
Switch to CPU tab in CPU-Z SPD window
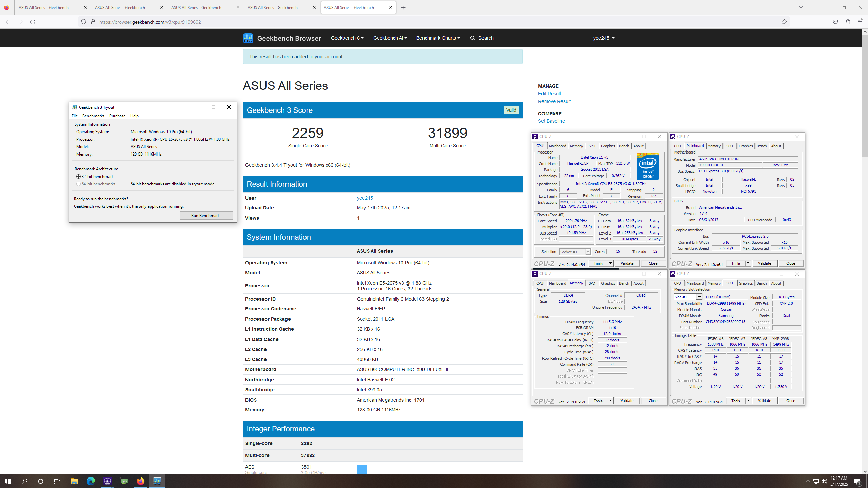pos(677,283)
